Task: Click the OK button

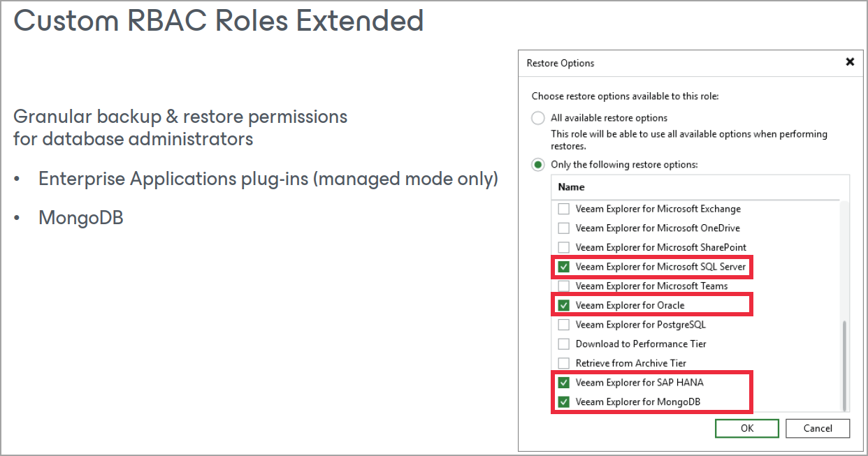Action: point(746,428)
